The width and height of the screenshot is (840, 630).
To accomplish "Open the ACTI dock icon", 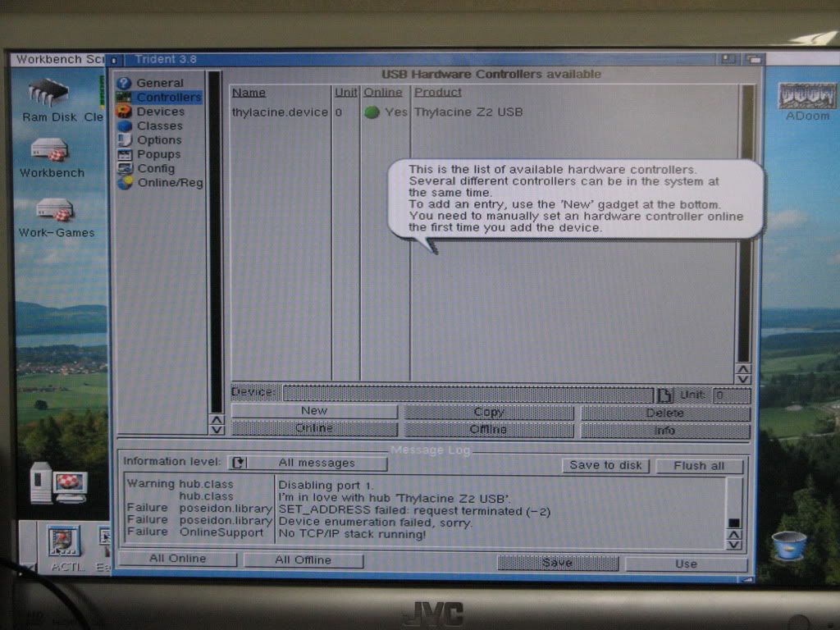I will tap(64, 541).
